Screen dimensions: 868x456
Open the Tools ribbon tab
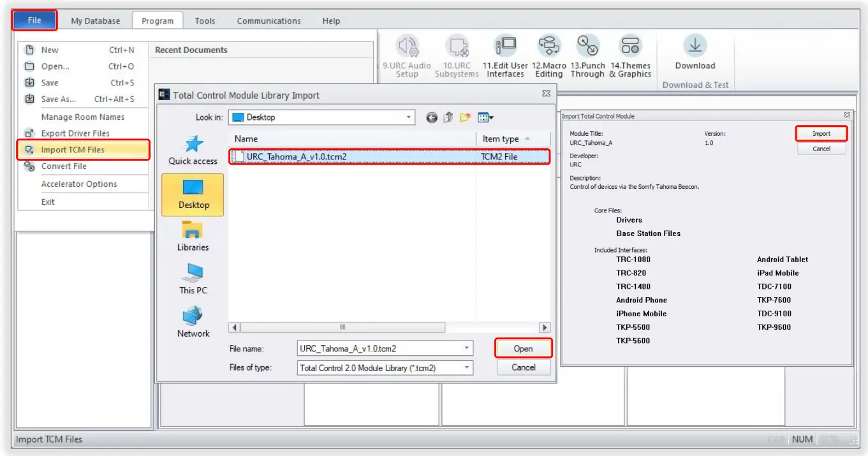205,20
